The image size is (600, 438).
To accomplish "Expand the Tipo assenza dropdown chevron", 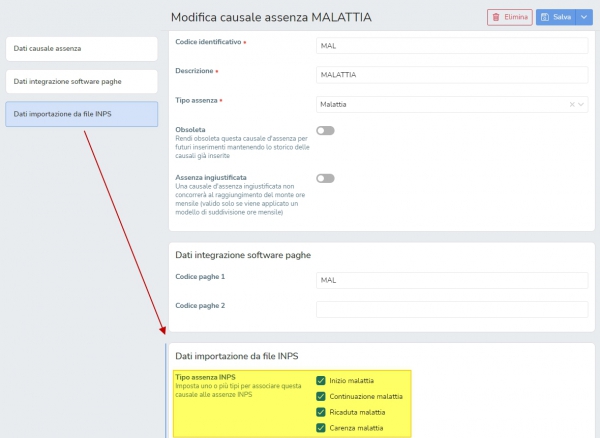I will (x=581, y=104).
